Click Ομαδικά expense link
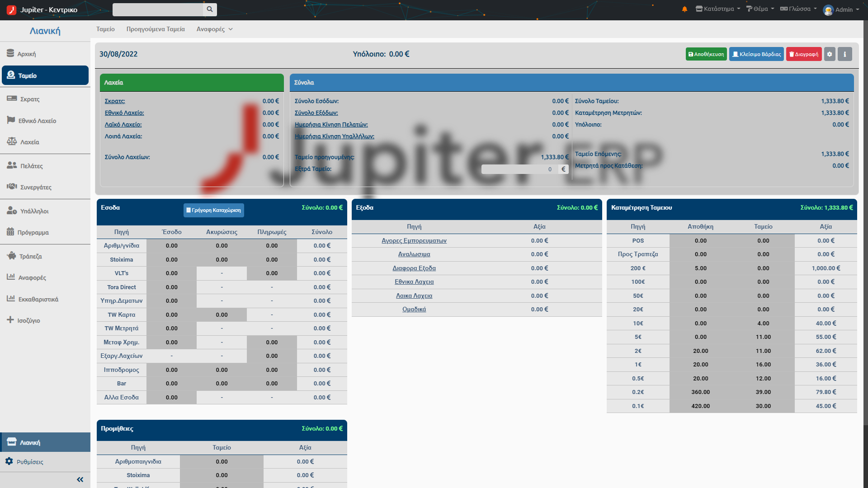The image size is (868, 488). click(x=414, y=310)
